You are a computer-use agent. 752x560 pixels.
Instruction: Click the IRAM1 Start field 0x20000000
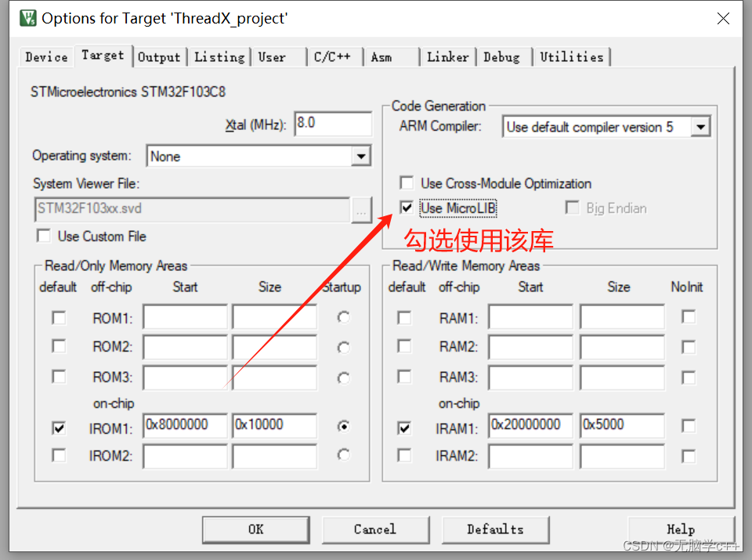(x=530, y=426)
